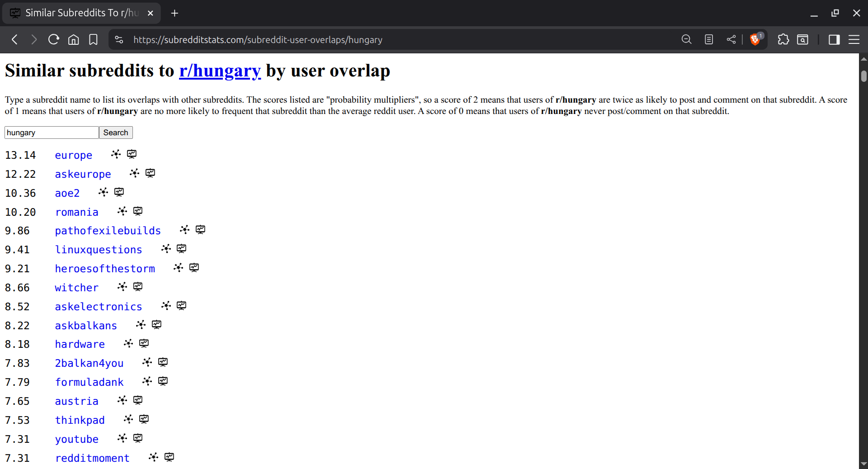Screen dimensions: 868x469
Task: Open the askeurope subreddit link
Action: point(83,174)
